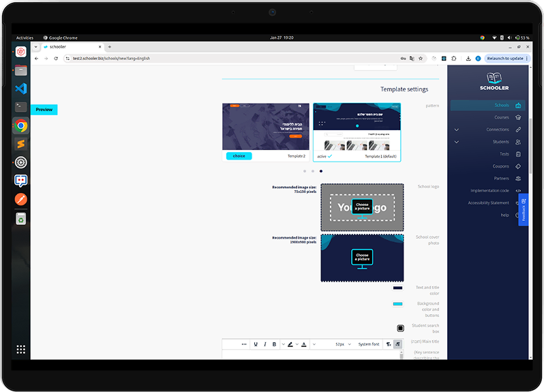Screen dimensions: 544x392
Task: Click the Tests clipboard icon in sidebar
Action: (518, 154)
